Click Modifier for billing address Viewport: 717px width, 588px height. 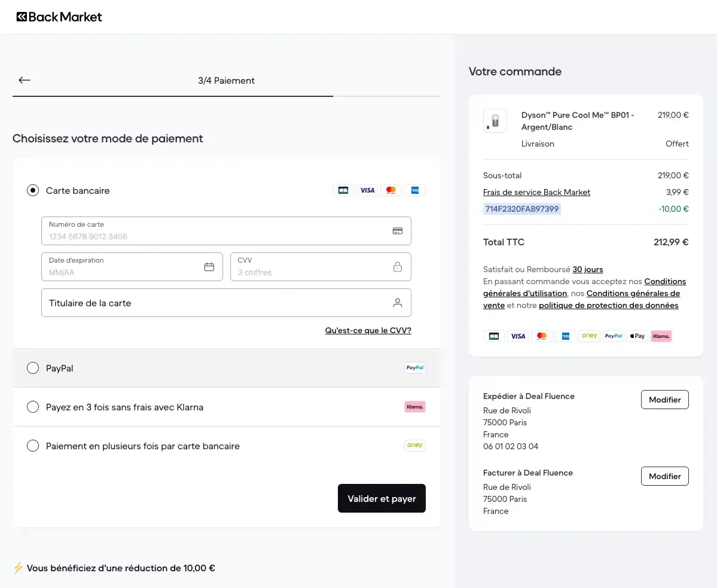tap(665, 476)
